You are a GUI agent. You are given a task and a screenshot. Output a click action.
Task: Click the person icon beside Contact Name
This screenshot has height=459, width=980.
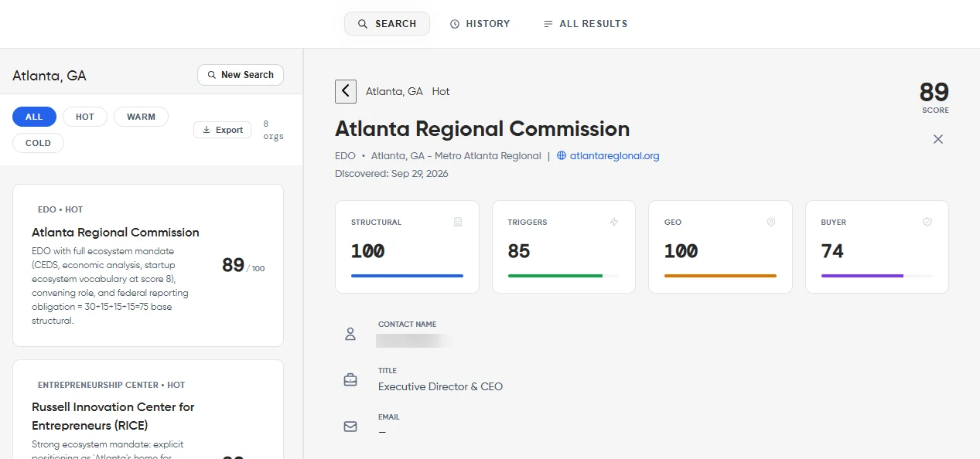tap(350, 334)
